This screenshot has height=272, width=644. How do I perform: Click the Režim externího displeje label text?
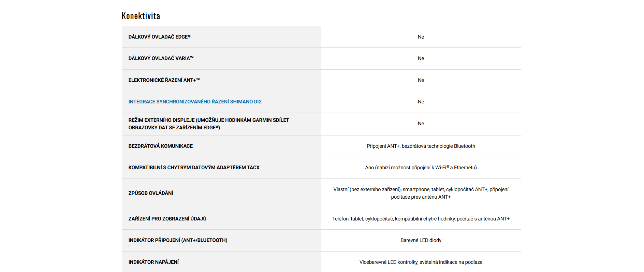click(208, 124)
